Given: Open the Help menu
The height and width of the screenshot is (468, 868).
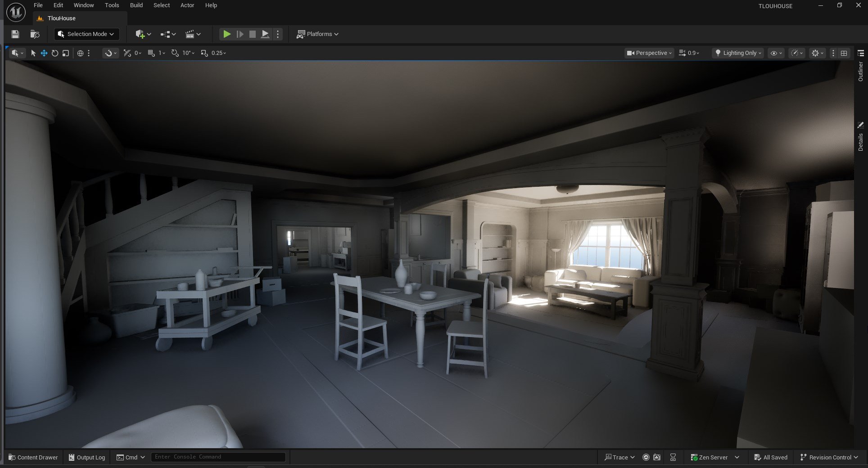Looking at the screenshot, I should click(211, 5).
